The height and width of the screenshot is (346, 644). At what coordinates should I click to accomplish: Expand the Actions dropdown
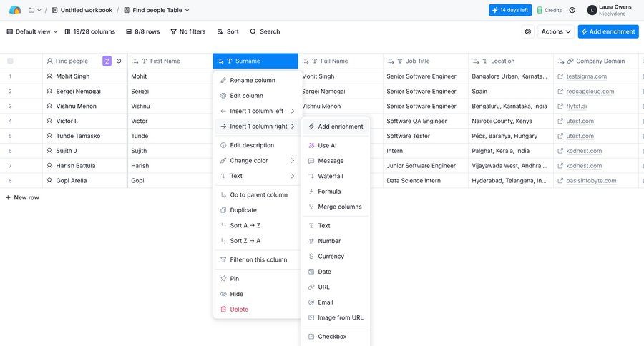pyautogui.click(x=556, y=31)
